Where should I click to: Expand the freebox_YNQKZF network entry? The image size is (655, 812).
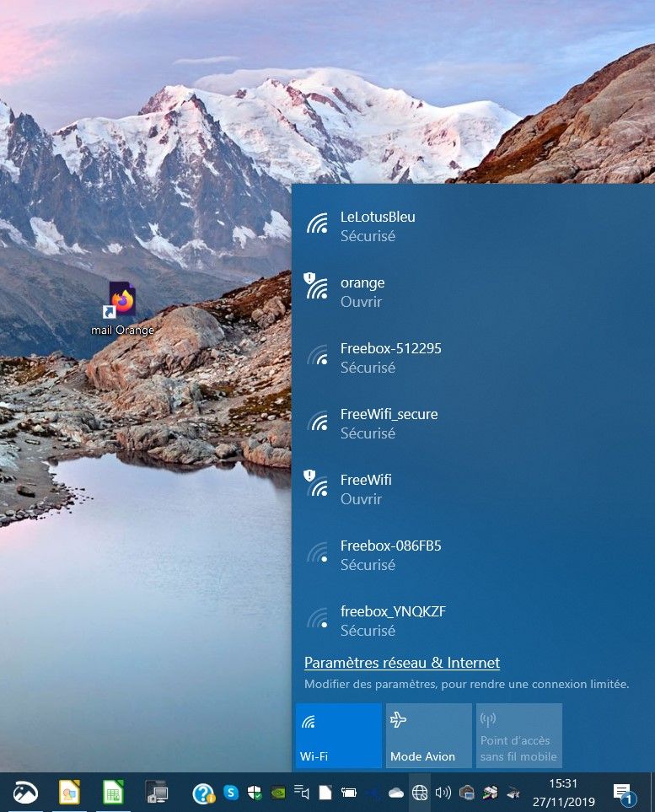392,621
